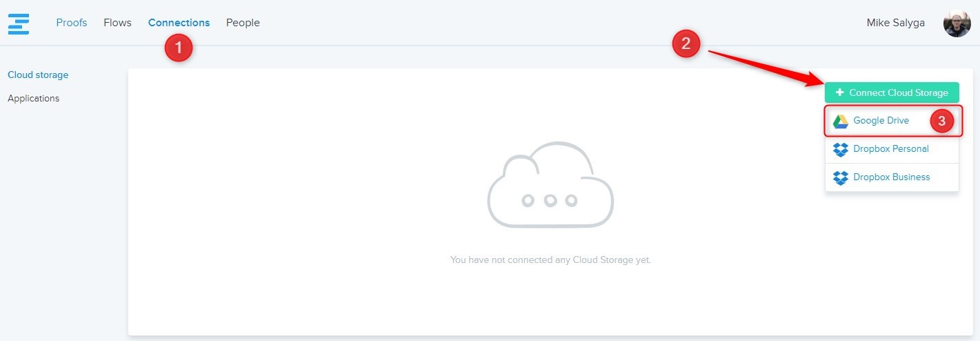Pick the Dropbox Business text label
The image size is (980, 341).
tap(891, 177)
